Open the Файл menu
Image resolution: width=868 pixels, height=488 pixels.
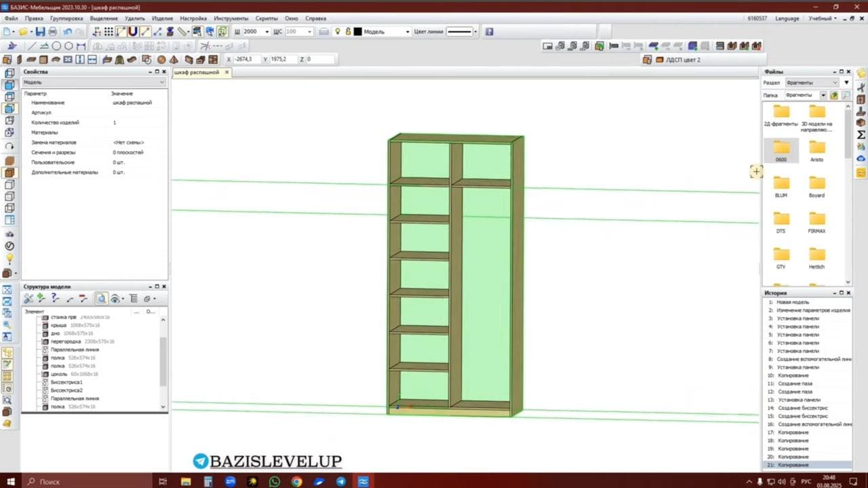[x=11, y=18]
